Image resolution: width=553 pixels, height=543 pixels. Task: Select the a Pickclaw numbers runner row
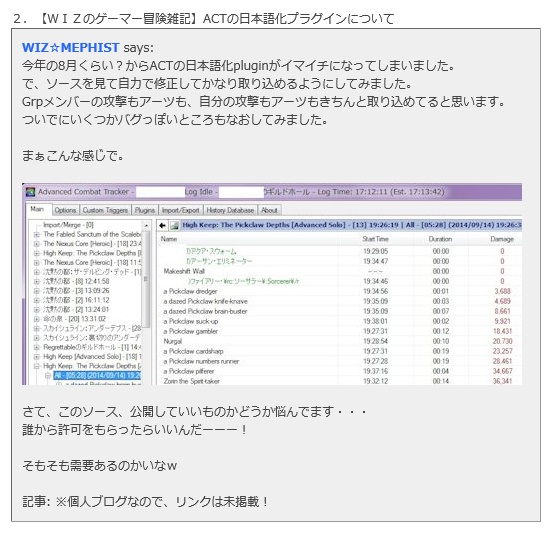[340, 361]
